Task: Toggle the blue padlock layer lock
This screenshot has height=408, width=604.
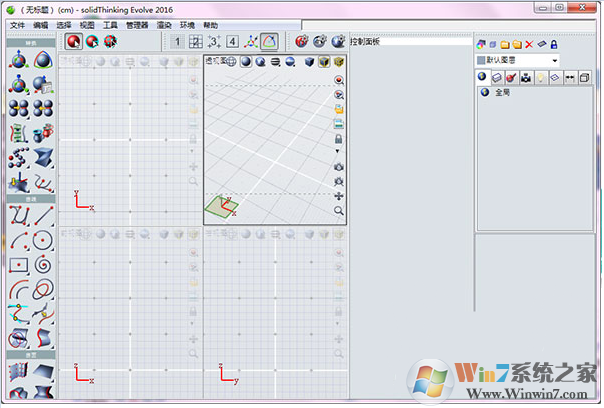Action: click(554, 44)
